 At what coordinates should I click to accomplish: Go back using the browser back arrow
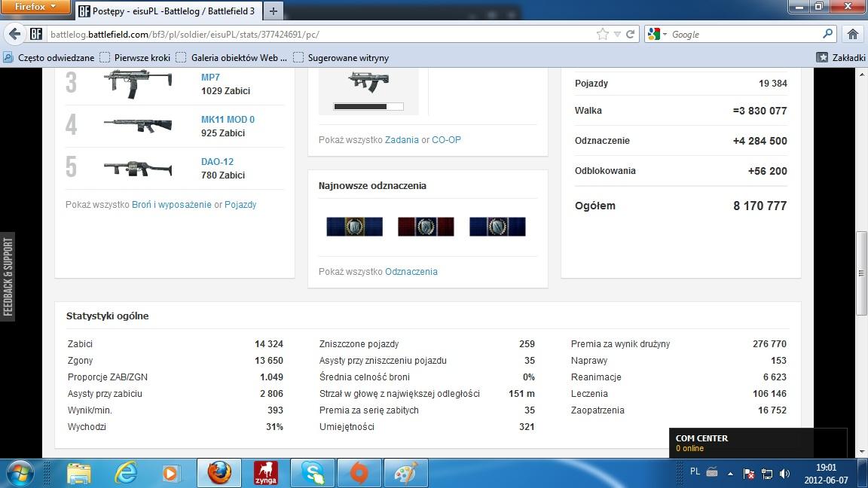pos(14,35)
